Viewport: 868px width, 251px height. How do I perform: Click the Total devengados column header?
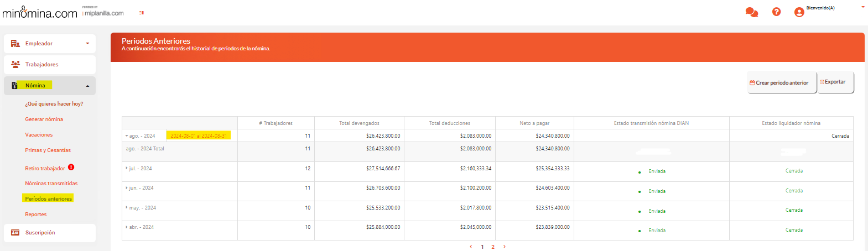pos(359,123)
